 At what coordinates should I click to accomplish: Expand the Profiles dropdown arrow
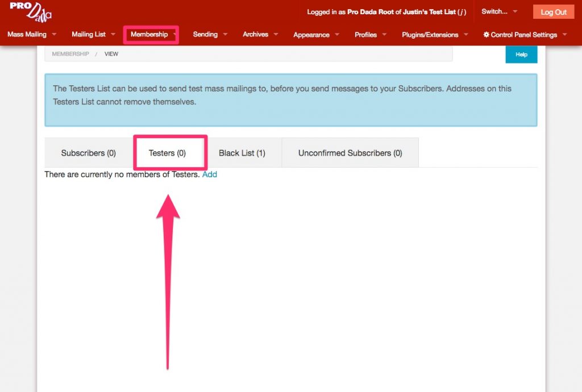pyautogui.click(x=384, y=35)
